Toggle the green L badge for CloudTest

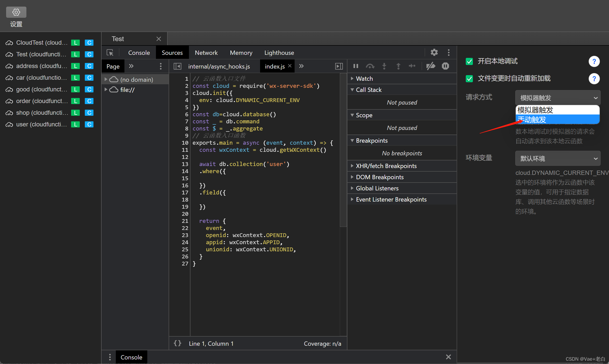75,43
